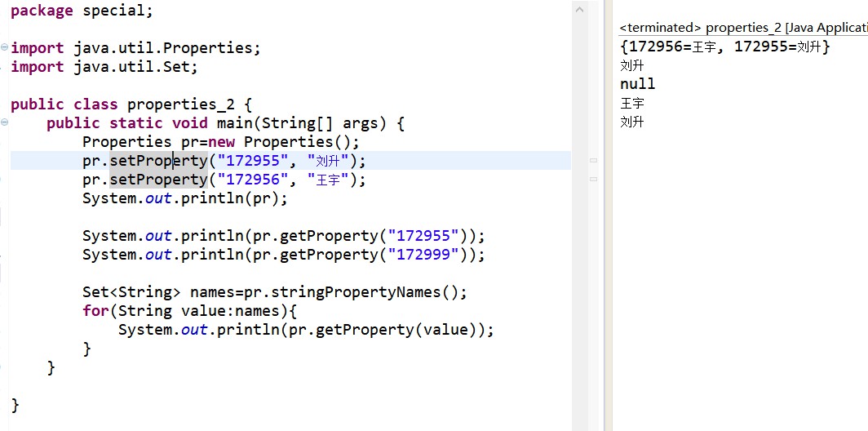Click the String[] args parameter in main
This screenshot has width=868, height=431.
(321, 123)
